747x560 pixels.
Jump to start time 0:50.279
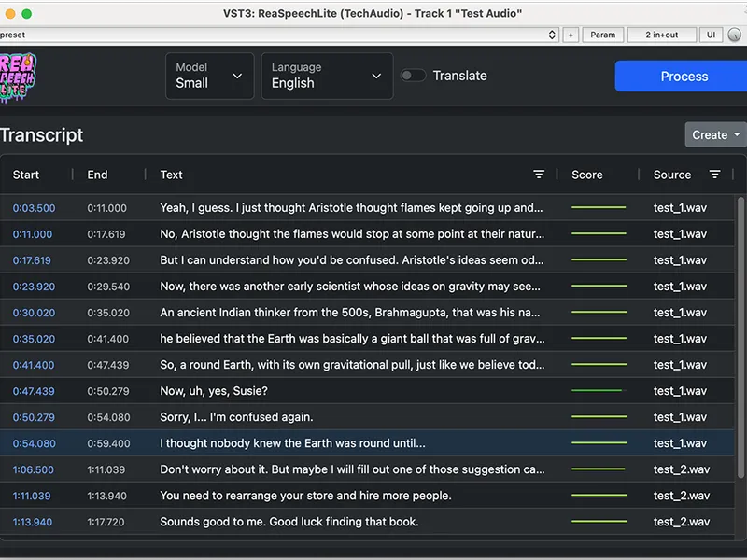tap(34, 417)
